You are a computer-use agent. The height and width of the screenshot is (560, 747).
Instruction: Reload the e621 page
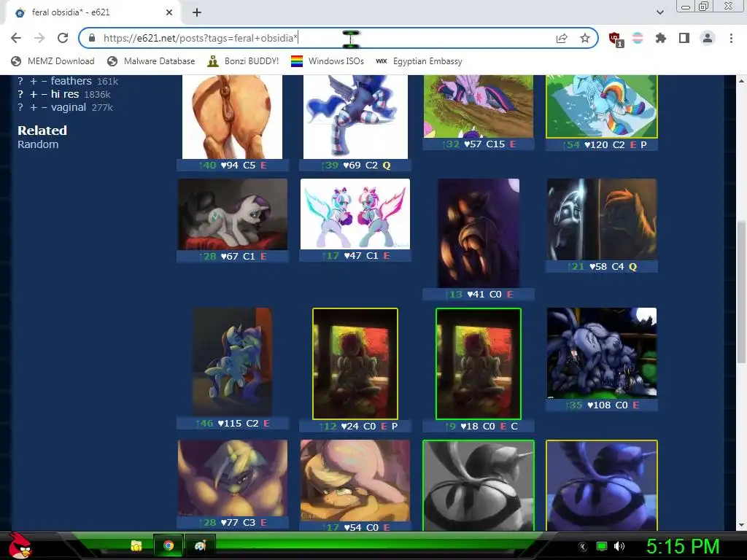pos(63,38)
